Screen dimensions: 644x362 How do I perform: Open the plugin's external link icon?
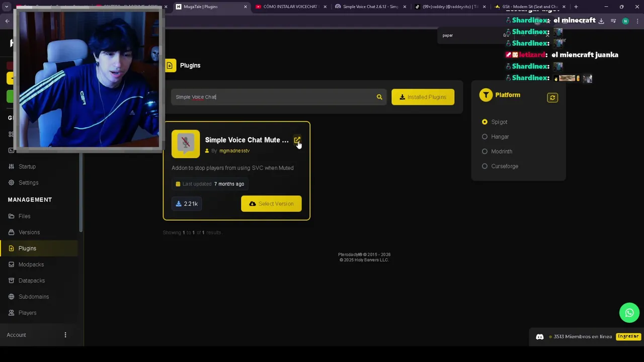coord(297,140)
